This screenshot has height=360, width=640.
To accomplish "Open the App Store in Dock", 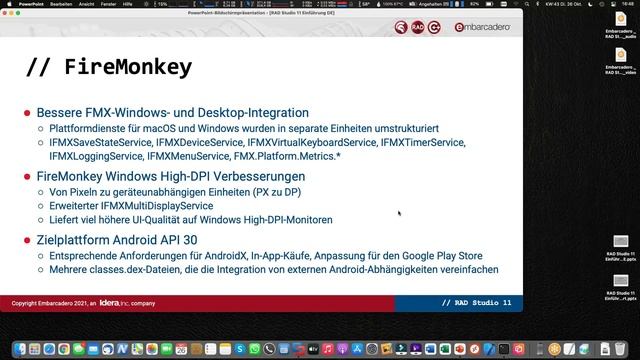I will [357, 349].
